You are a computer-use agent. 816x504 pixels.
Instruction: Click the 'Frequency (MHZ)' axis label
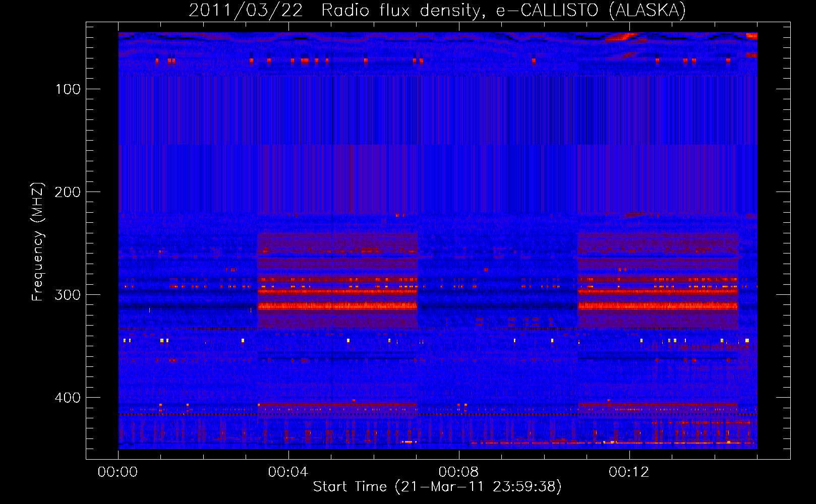38,241
